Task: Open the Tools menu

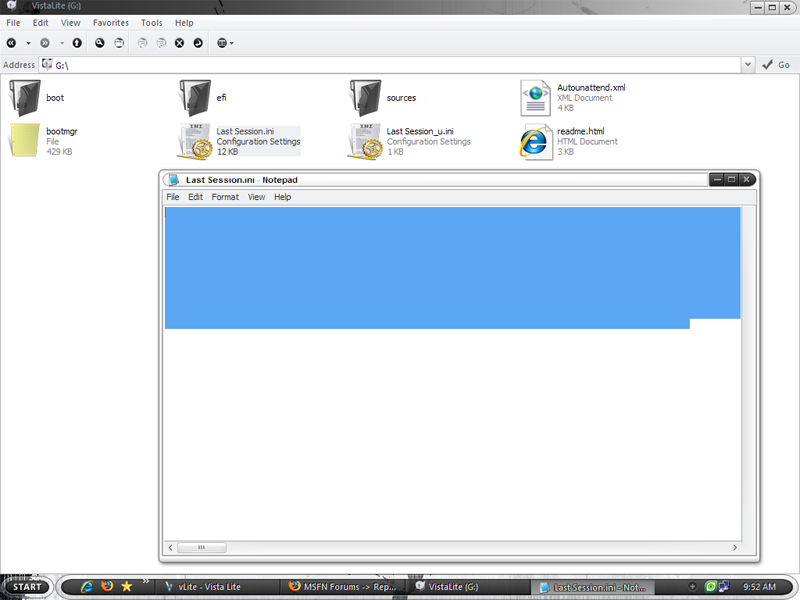Action: [152, 22]
